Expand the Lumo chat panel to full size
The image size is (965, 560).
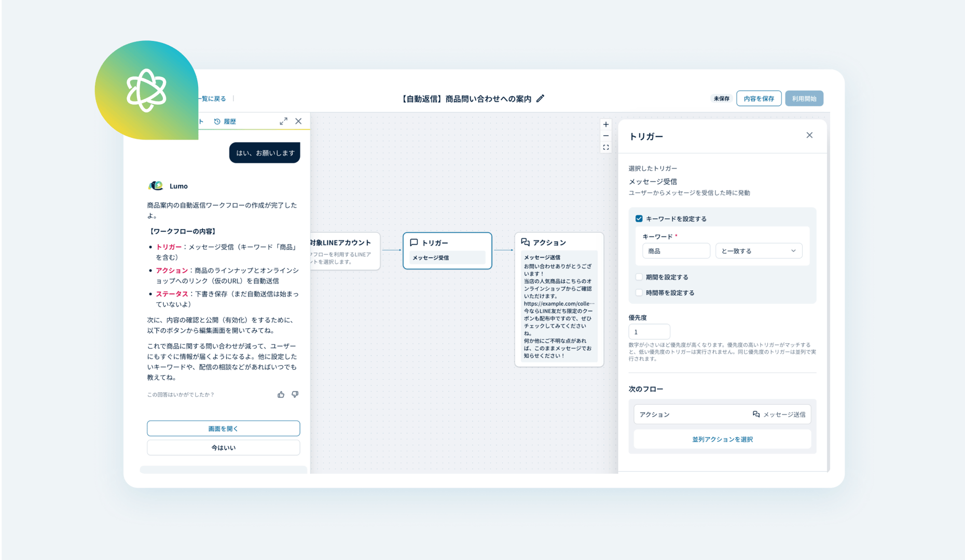(283, 121)
